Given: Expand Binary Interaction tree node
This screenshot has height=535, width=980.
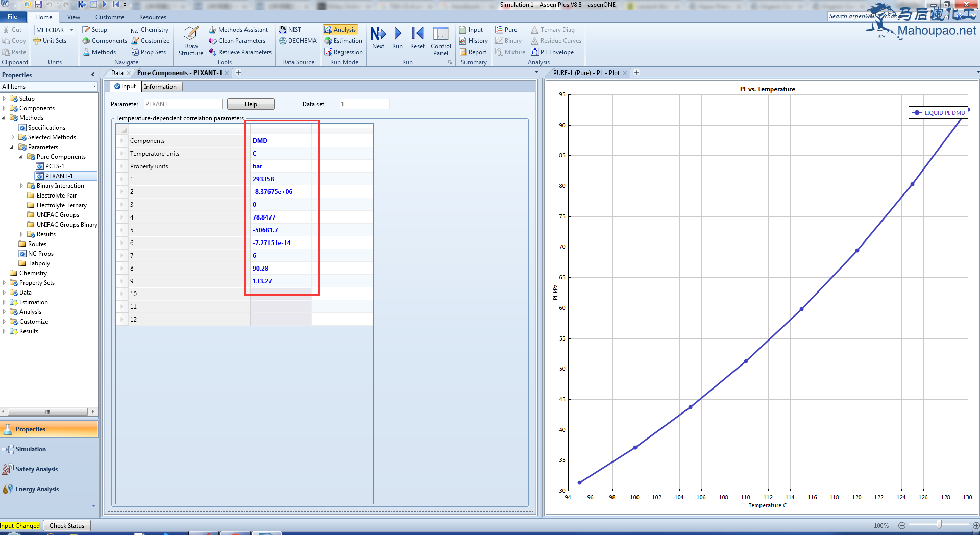Looking at the screenshot, I should (21, 186).
